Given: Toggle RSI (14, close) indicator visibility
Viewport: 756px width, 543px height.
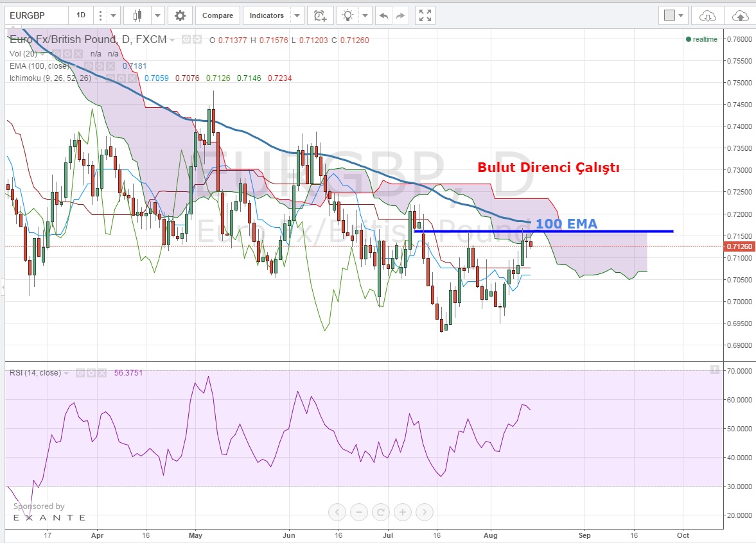Looking at the screenshot, I should click(80, 373).
